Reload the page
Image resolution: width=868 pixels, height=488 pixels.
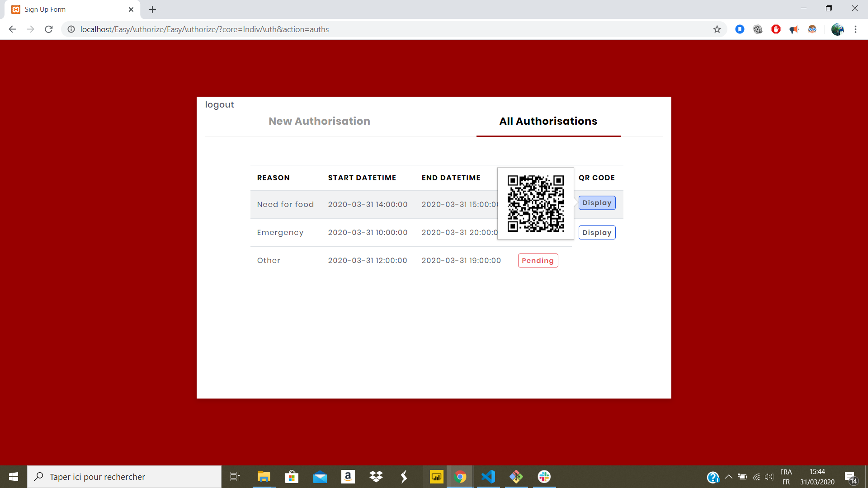49,29
